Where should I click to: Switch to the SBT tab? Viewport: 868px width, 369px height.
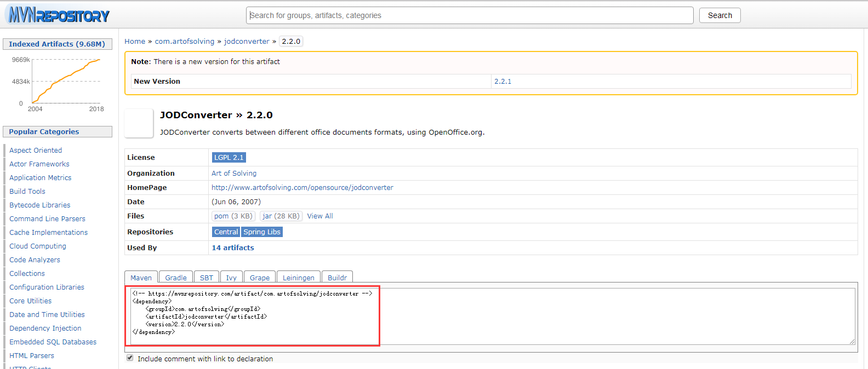[x=207, y=277]
